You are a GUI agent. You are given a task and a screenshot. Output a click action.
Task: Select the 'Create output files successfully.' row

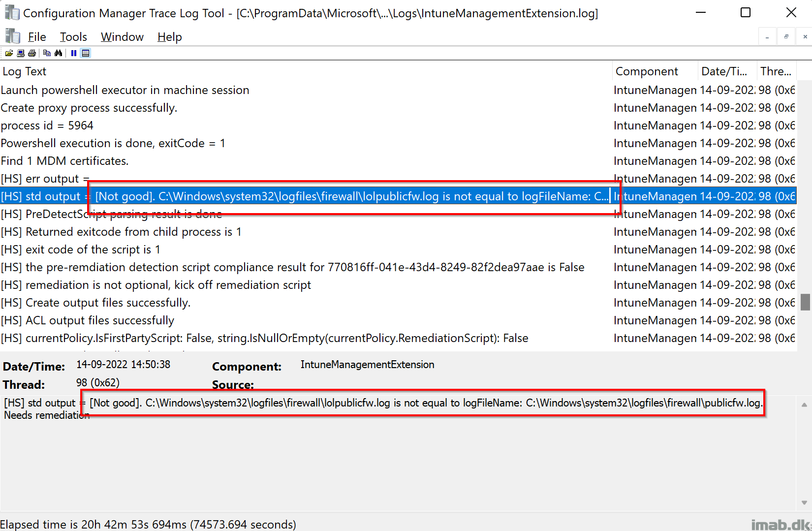coord(398,303)
